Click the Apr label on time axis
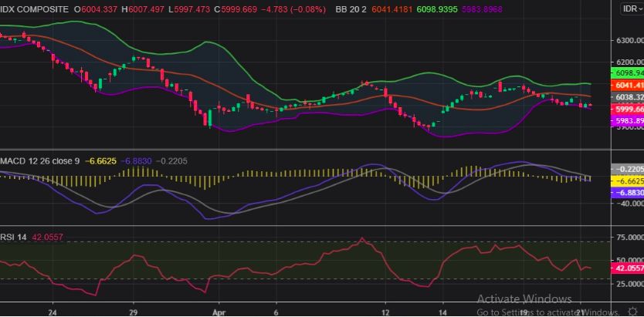 [x=219, y=312]
